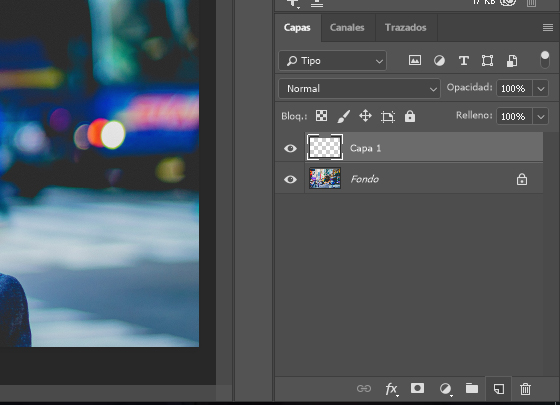
Task: Lock layer position move icon
Action: [x=365, y=116]
